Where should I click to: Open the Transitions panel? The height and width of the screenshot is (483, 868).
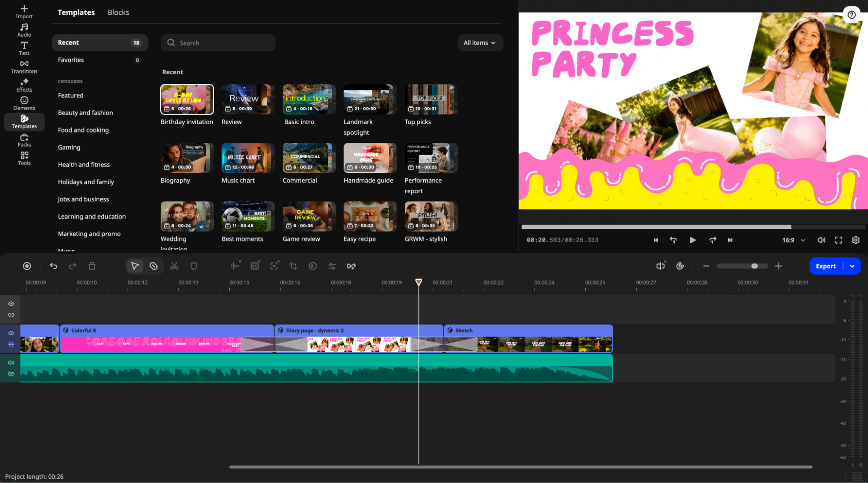[24, 67]
